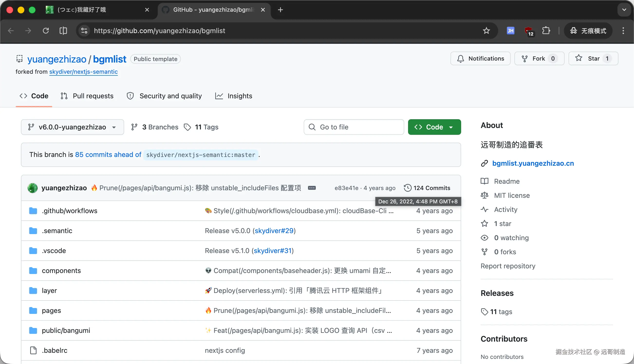Open the skydiver/nextjs-semantic fork source link
Screen dimensions: 634x364
click(x=84, y=72)
